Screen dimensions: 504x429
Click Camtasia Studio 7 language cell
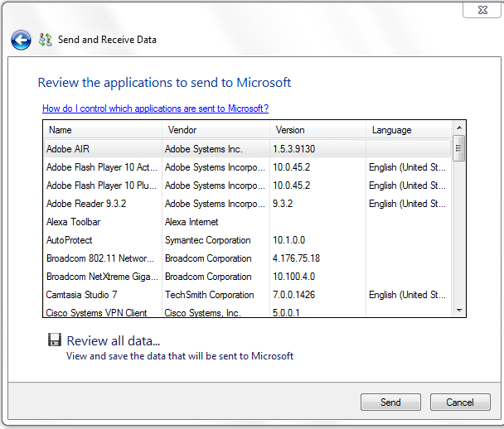407,295
